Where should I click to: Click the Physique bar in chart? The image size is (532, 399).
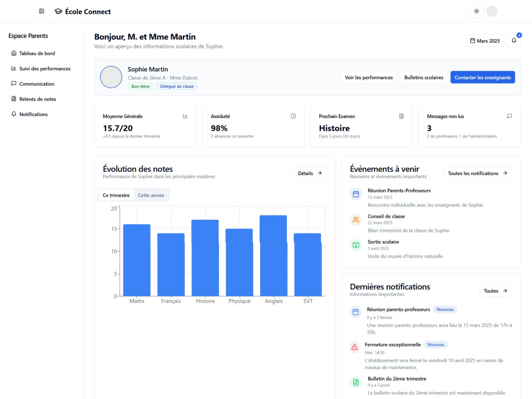point(239,262)
